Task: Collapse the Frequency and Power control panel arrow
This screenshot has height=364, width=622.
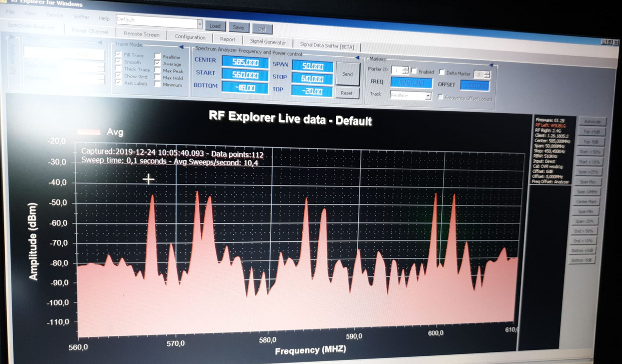Action: pos(357,57)
